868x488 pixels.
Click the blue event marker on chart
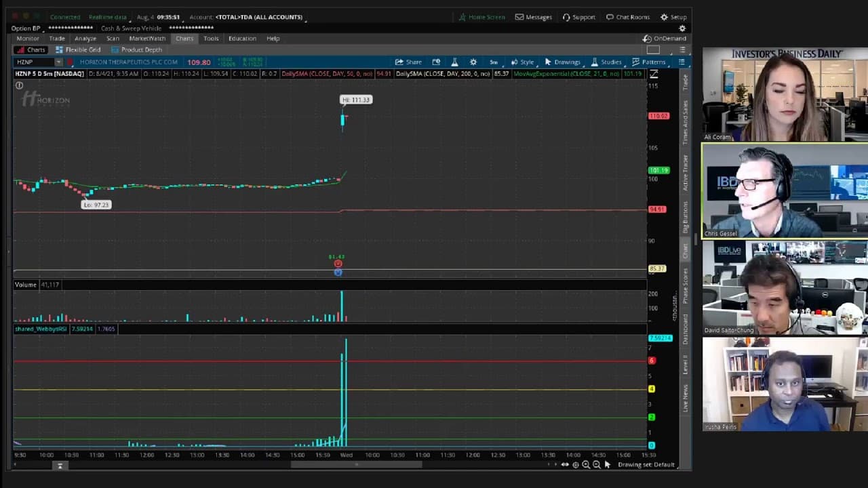(338, 272)
